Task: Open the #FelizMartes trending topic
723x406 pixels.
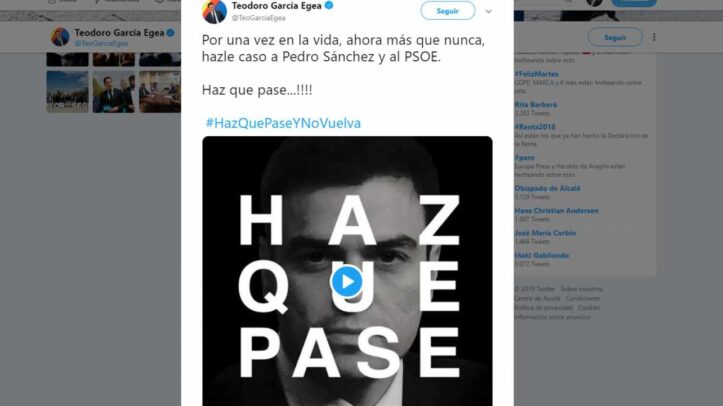Action: point(536,74)
